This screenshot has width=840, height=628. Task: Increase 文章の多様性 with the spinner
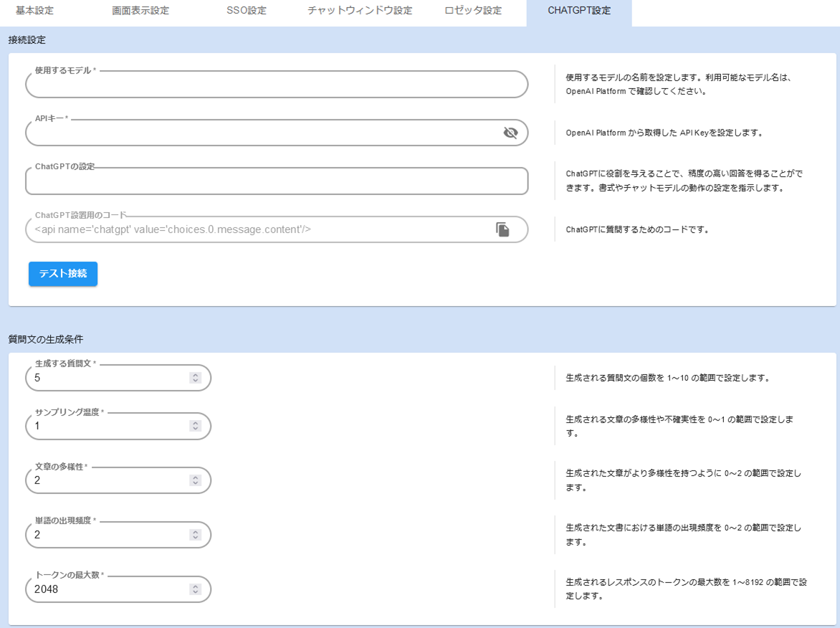click(x=194, y=477)
